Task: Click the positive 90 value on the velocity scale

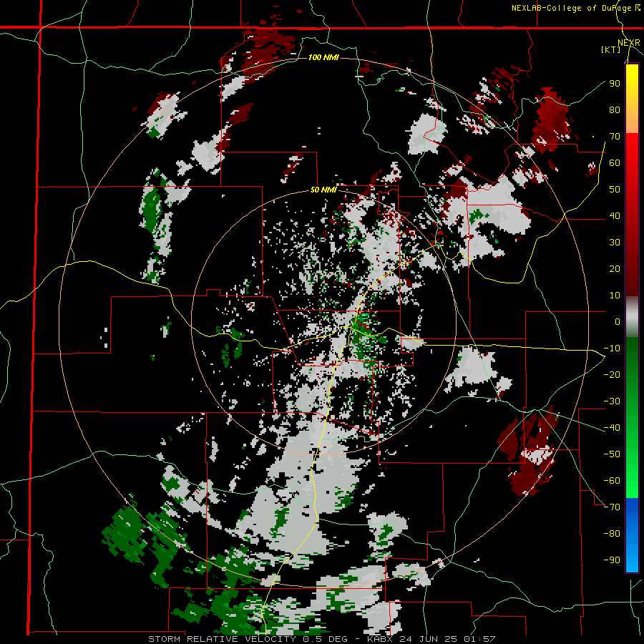Action: (x=615, y=84)
